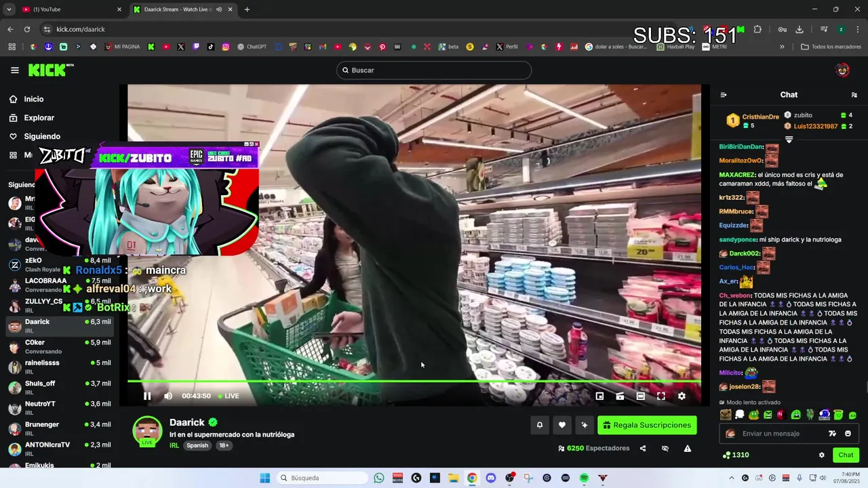Click the Kick search box Buscar

(434, 70)
